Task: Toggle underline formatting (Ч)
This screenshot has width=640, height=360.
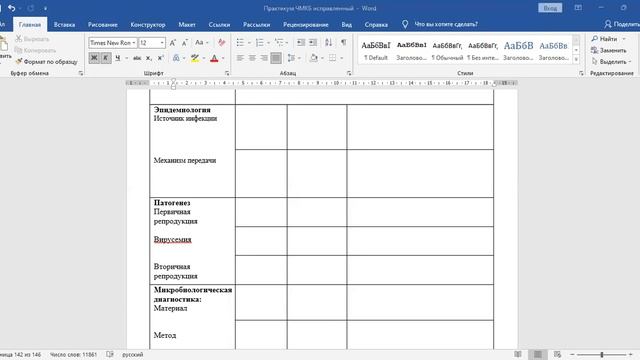Action: pyautogui.click(x=118, y=58)
